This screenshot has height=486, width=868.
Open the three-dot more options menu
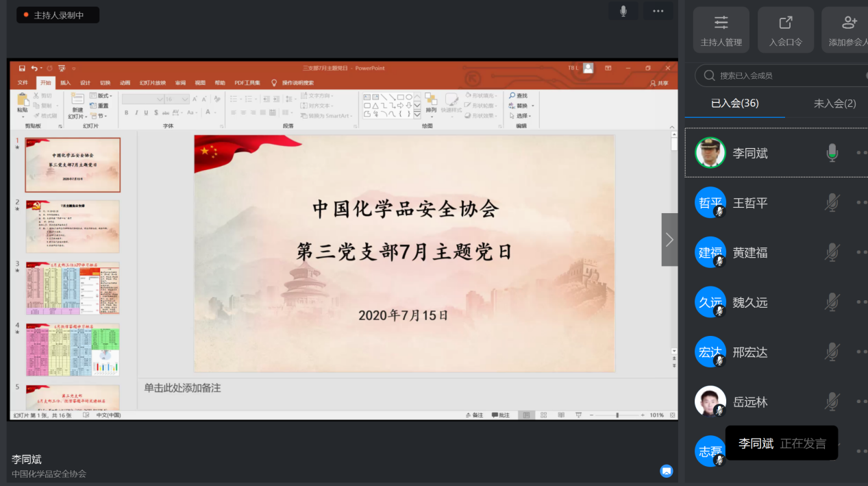(658, 11)
